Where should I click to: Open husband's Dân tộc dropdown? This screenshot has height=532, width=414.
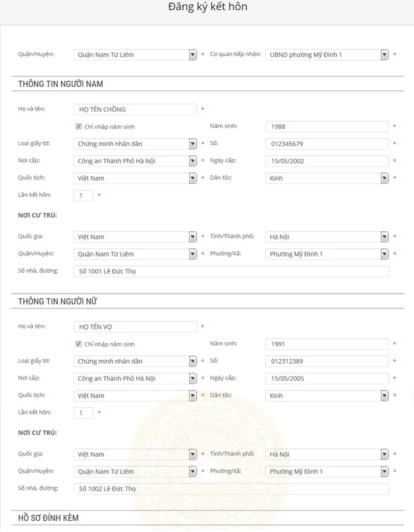pos(327,178)
